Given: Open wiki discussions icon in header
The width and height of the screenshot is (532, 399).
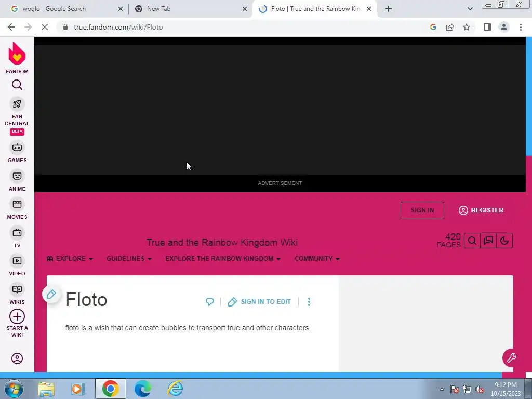Looking at the screenshot, I should point(488,241).
